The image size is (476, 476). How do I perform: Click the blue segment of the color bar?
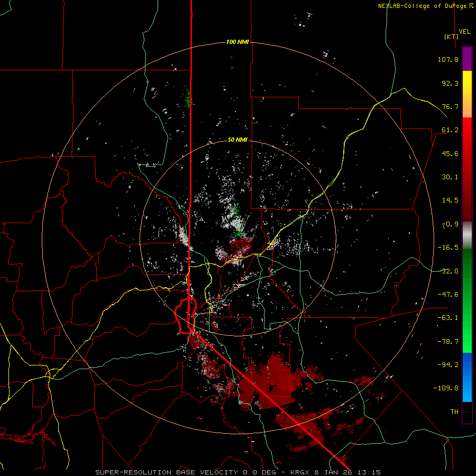pyautogui.click(x=467, y=377)
